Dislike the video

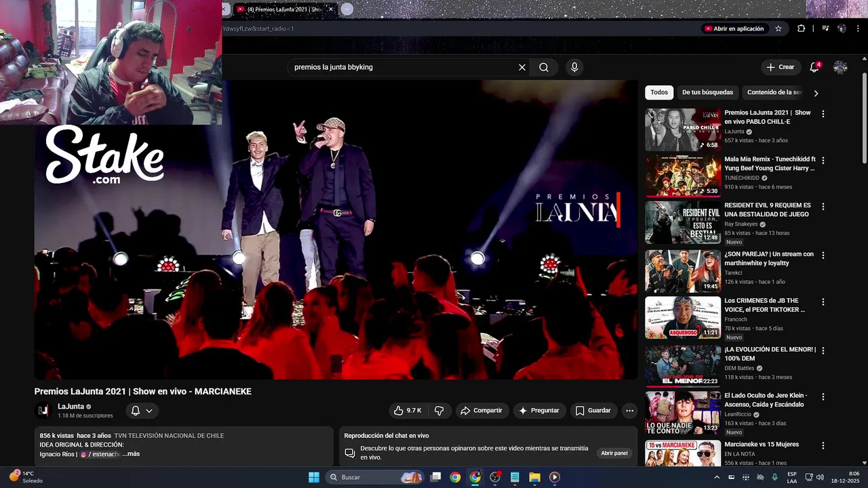439,411
